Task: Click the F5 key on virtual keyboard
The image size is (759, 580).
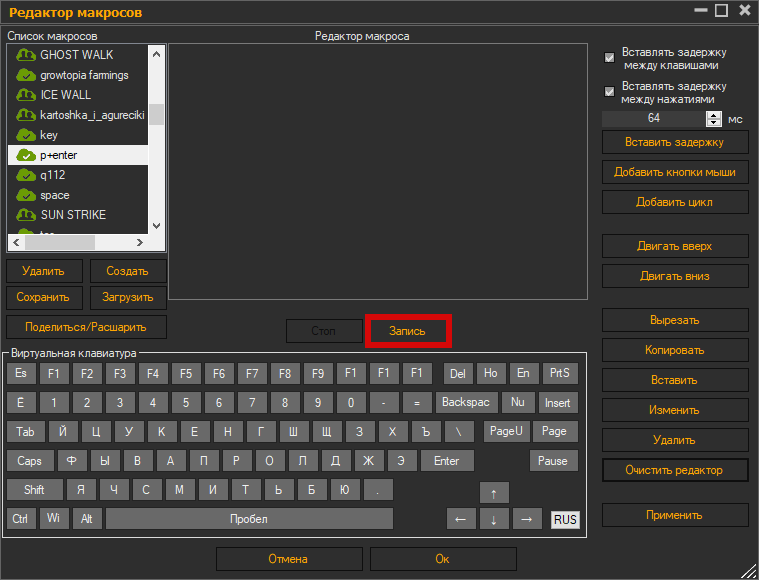Action: (186, 373)
